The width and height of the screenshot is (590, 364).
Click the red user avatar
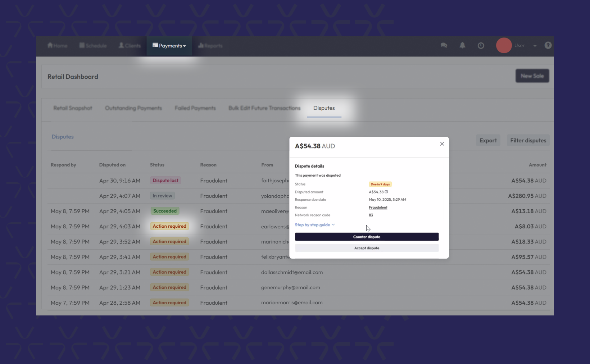tap(504, 45)
